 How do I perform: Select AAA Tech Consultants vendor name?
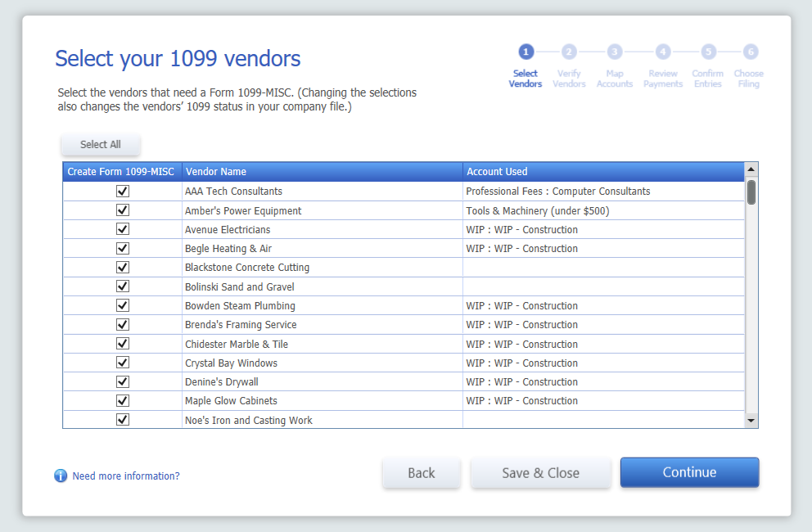(233, 192)
